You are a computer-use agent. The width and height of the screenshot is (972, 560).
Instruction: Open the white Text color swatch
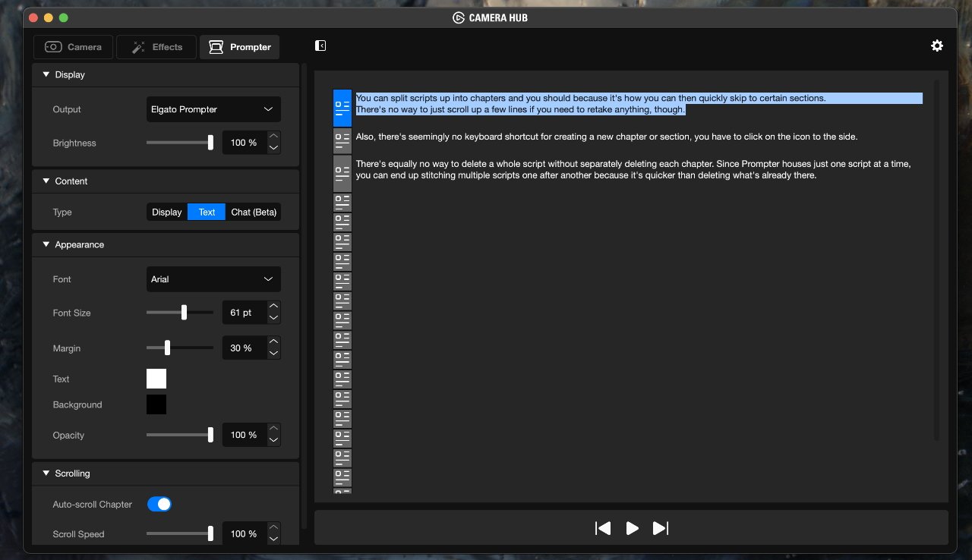click(156, 379)
